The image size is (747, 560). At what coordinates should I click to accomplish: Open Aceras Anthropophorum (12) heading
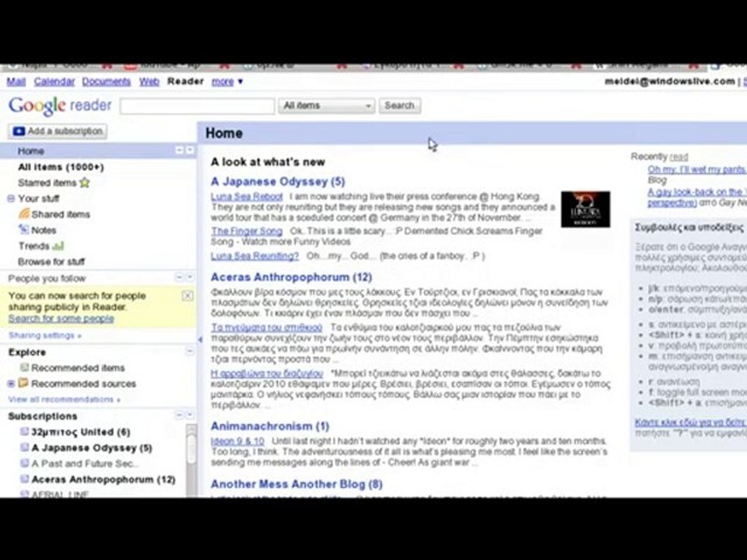[x=292, y=277]
